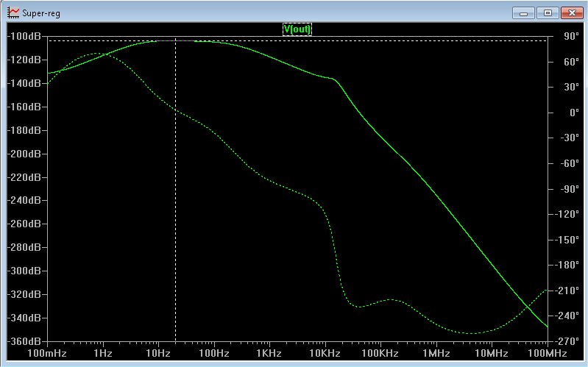Click the 1Hz frequency axis label
This screenshot has width=588, height=367.
click(x=103, y=353)
